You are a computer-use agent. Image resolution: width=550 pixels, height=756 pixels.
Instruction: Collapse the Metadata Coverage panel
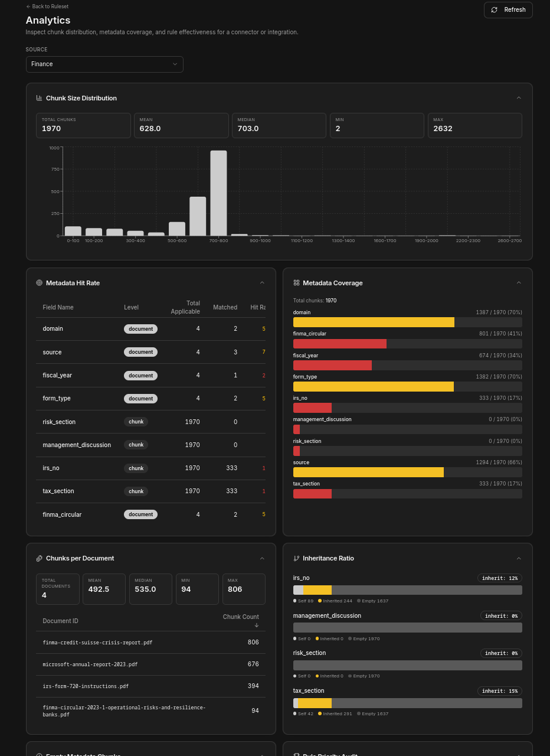519,283
